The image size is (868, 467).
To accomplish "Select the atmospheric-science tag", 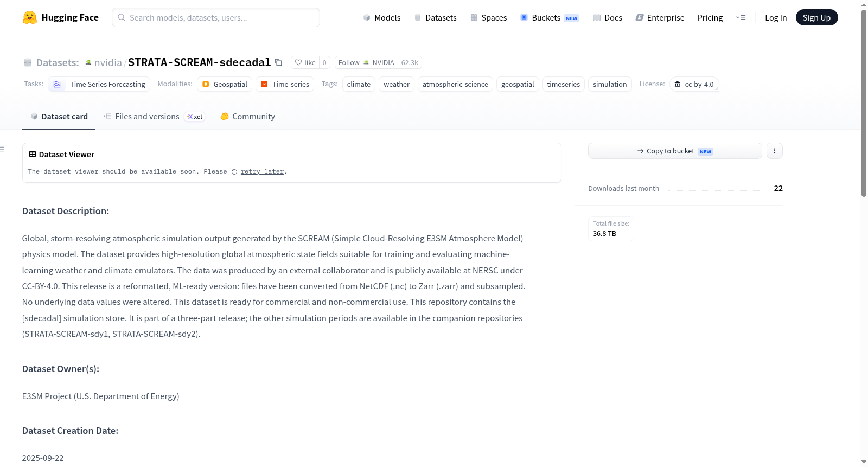I will point(455,84).
